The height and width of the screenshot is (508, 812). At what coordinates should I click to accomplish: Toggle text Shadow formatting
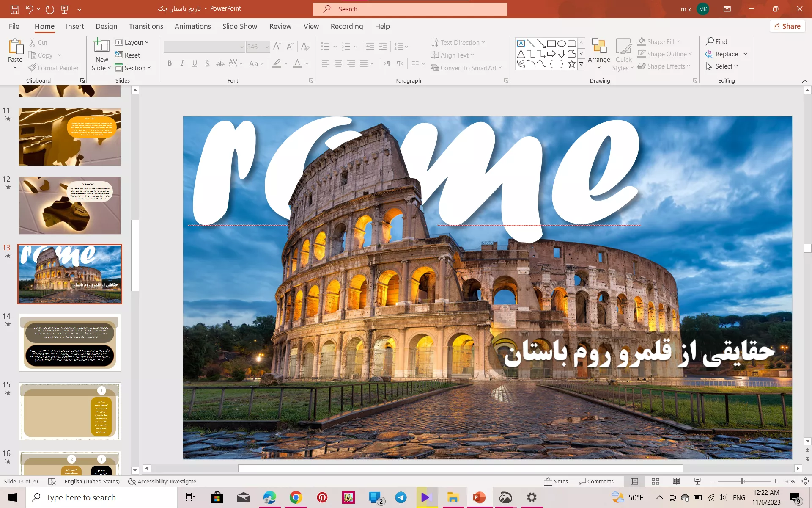(x=207, y=63)
